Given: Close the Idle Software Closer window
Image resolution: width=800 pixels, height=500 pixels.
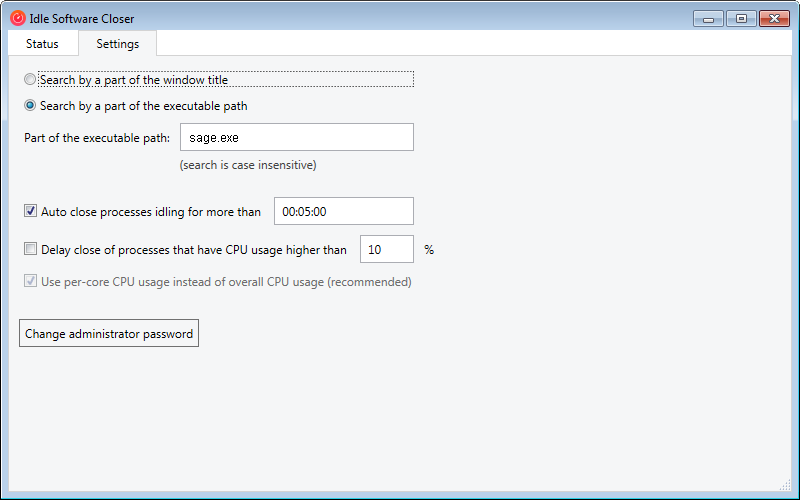Looking at the screenshot, I should pos(774,19).
